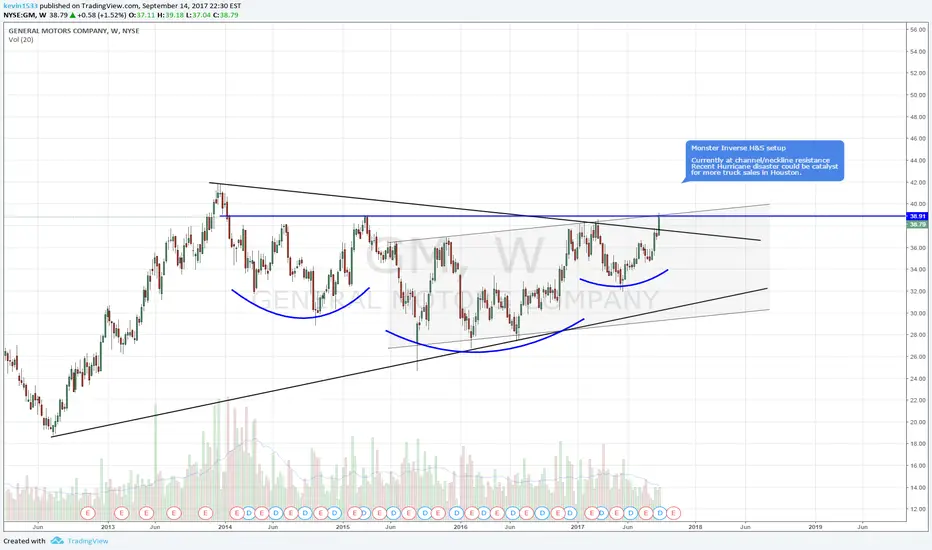Select the last earnings E marker after chart end

[673, 513]
